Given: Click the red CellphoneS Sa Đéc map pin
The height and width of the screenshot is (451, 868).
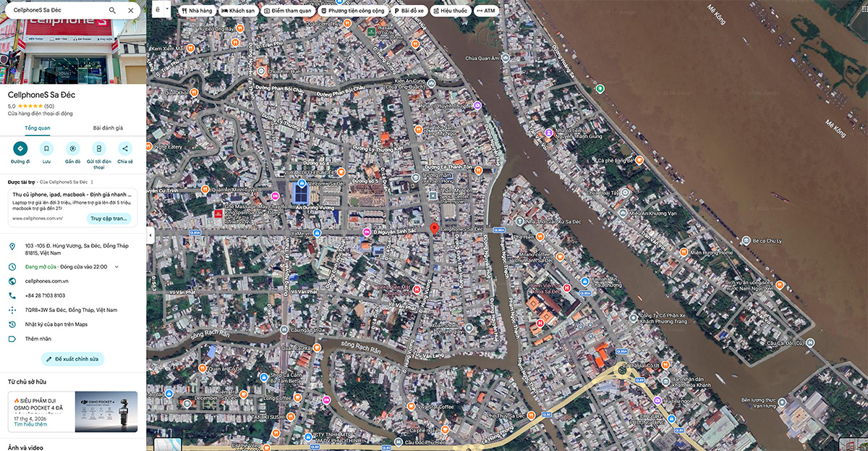Looking at the screenshot, I should [x=434, y=229].
